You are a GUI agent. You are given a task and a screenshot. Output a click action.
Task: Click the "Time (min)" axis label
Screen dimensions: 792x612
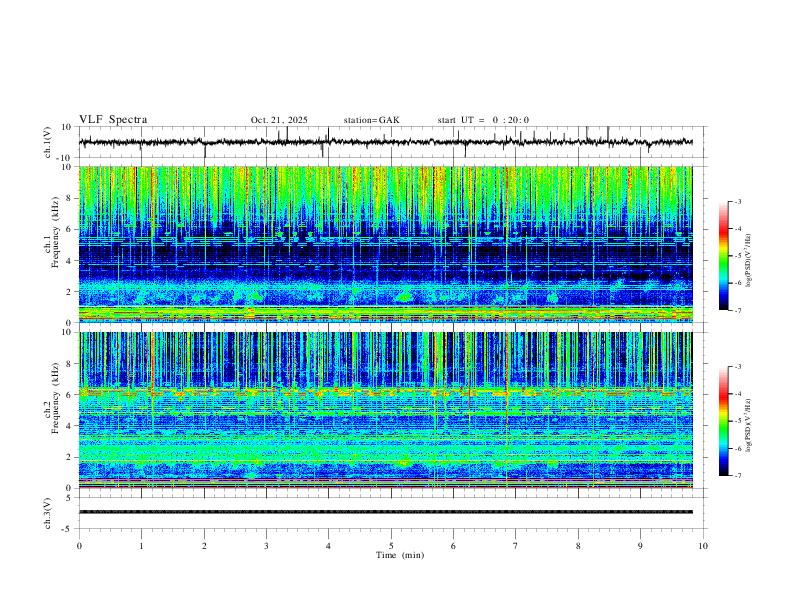tap(400, 555)
